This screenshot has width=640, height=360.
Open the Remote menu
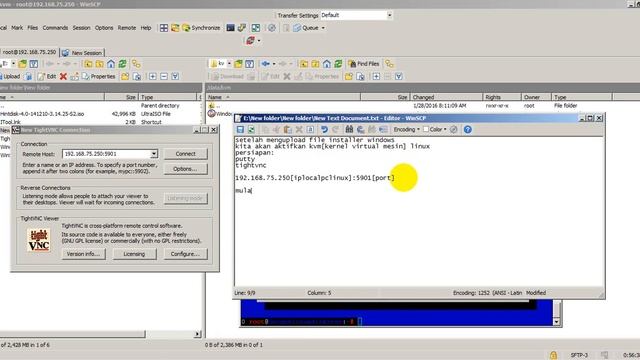pyautogui.click(x=127, y=28)
